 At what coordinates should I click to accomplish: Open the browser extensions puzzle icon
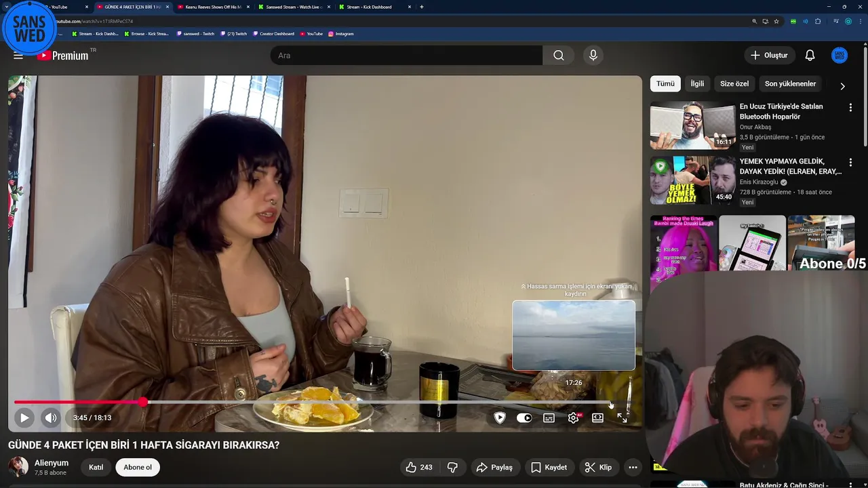click(x=818, y=21)
